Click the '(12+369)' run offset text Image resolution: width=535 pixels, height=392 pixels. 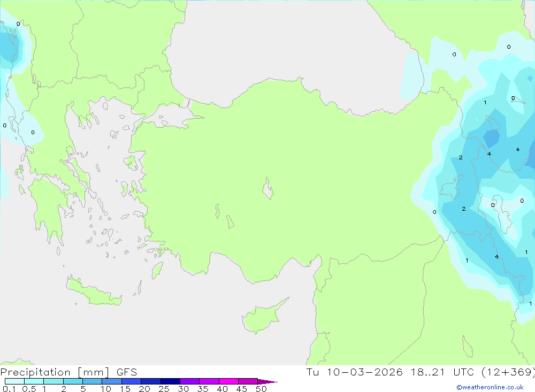point(508,372)
